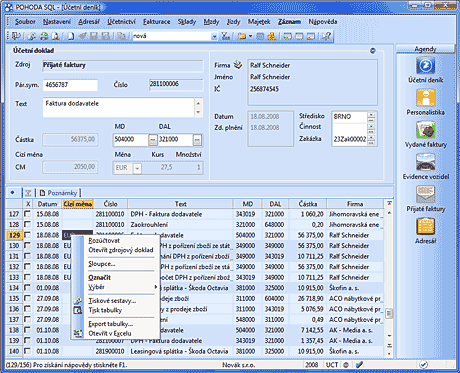Tick the checkbox in row 129

pos(27,235)
